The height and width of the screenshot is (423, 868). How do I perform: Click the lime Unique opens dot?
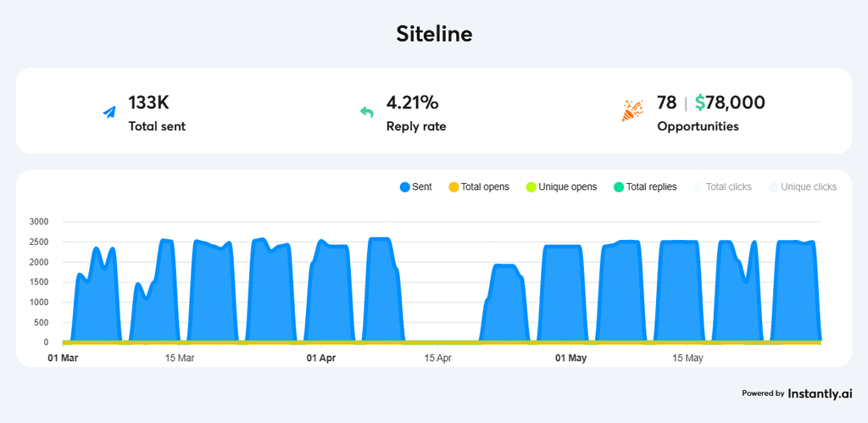tap(531, 187)
